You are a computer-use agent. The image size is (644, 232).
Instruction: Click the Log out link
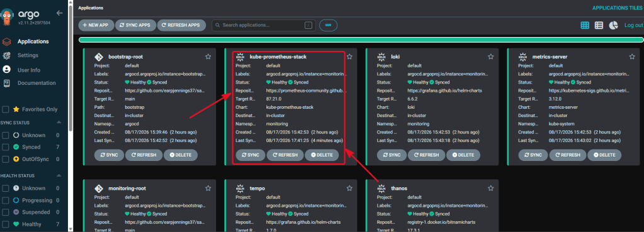tap(634, 25)
